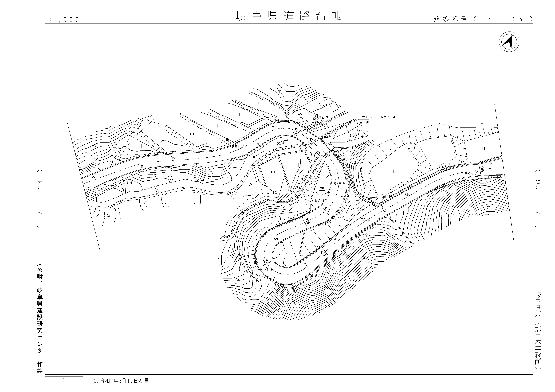
Task: Click the elevation value 685.7
Action: point(471,174)
